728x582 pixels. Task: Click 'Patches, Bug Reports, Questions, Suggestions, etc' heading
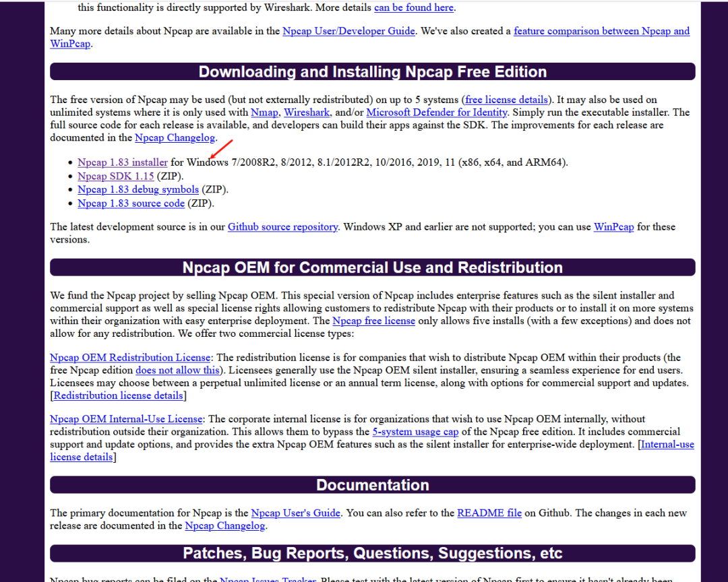tap(373, 553)
